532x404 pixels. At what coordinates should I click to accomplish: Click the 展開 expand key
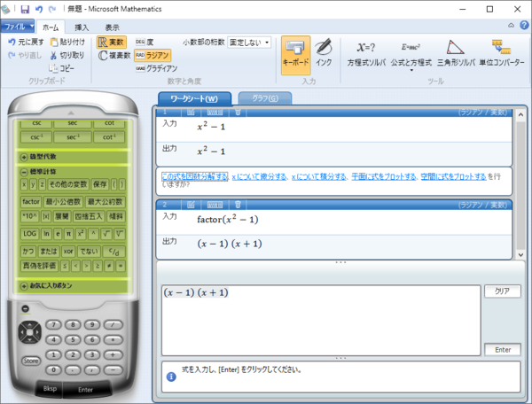click(x=62, y=216)
